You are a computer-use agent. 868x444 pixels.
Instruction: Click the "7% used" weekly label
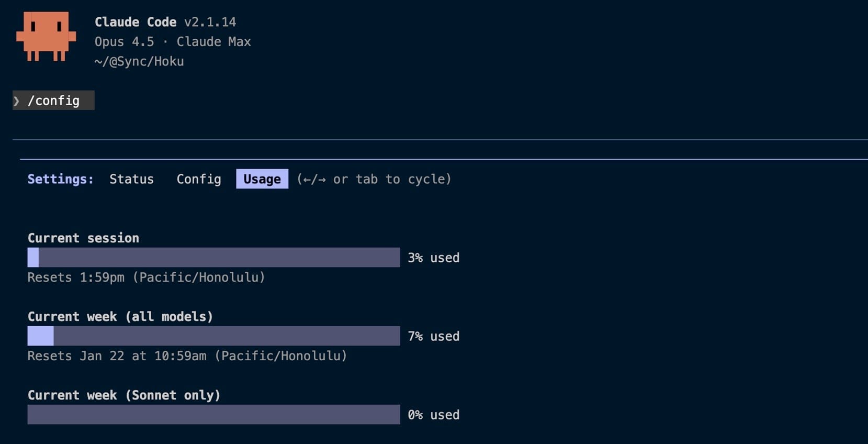[x=433, y=336]
